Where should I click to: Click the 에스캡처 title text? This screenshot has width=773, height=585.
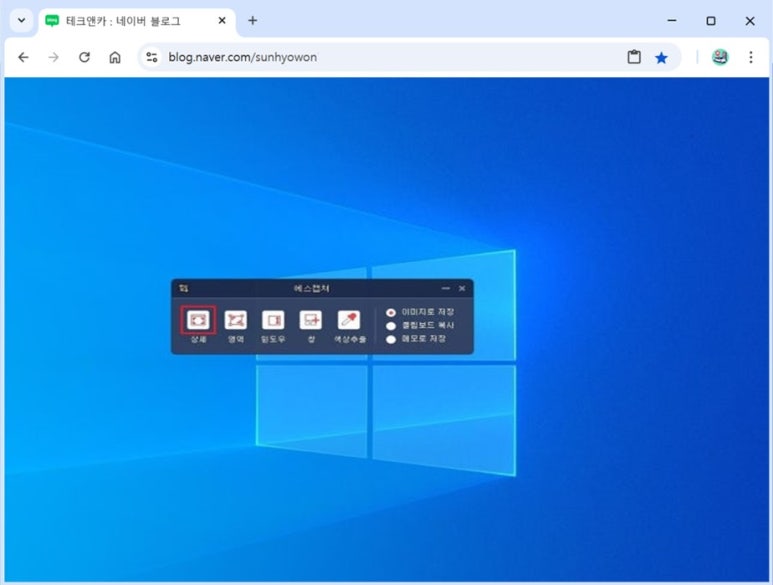[x=312, y=288]
